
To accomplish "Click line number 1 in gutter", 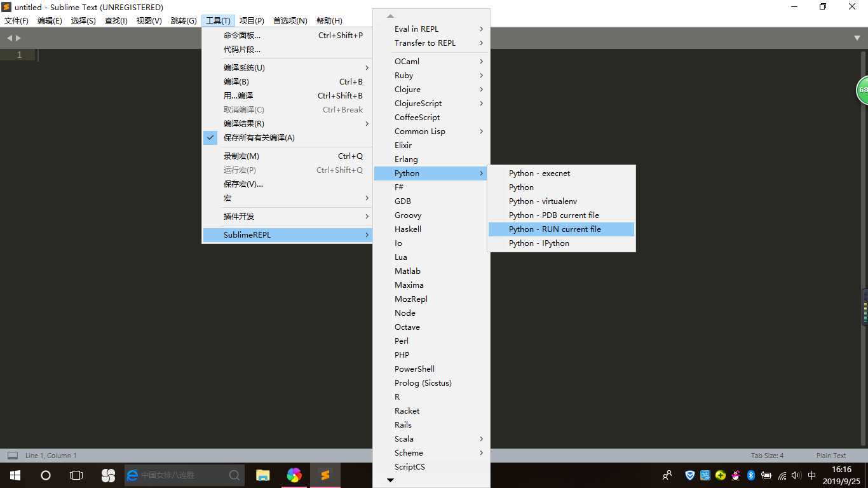I will coord(19,55).
